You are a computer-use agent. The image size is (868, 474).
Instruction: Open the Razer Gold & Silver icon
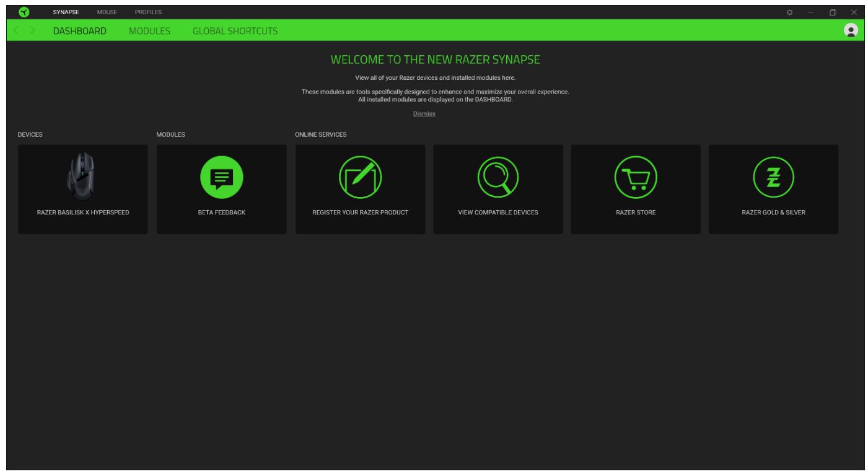pos(773,177)
